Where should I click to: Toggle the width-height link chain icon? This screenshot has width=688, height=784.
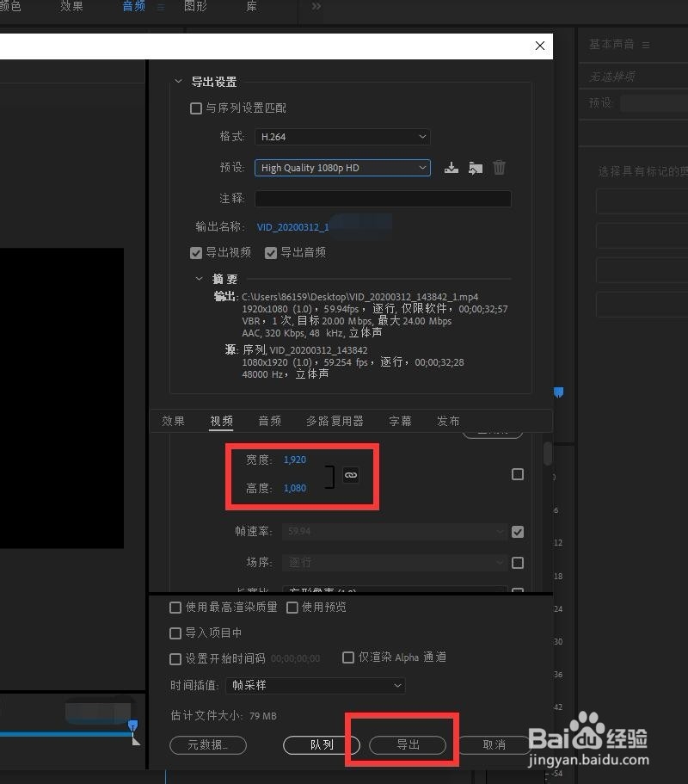click(351, 475)
